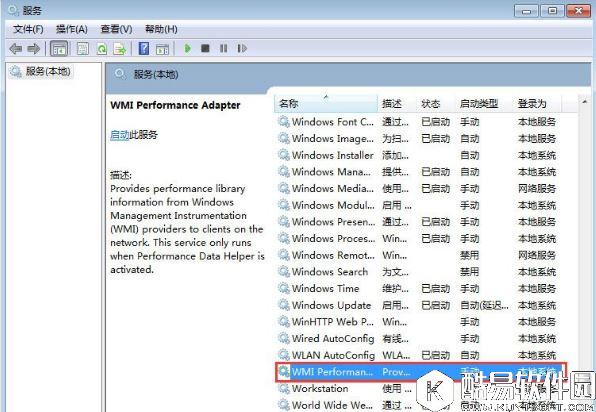Screen dimensions: 596x412
Task: Export the list via toolbar icon
Action: pyautogui.click(x=120, y=49)
